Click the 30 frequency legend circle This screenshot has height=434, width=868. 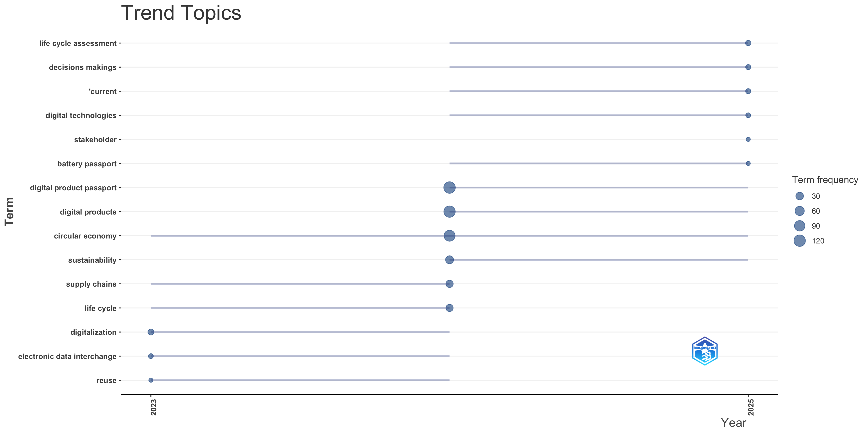coord(799,196)
